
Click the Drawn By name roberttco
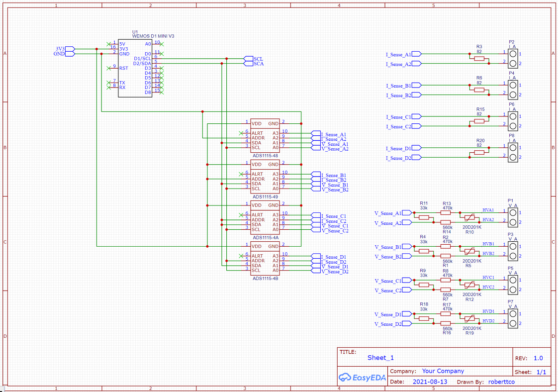pos(502,382)
